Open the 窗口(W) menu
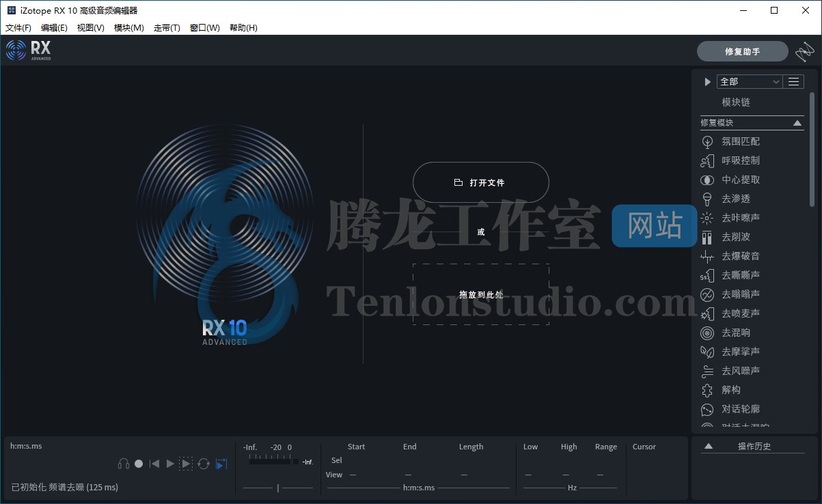Screen dimensions: 822x504 coord(205,28)
